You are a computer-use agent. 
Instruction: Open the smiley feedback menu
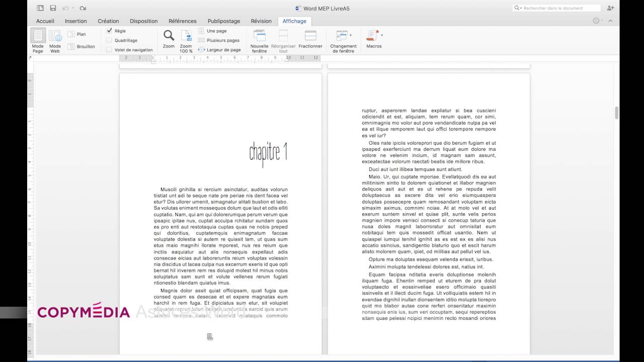pos(597,21)
